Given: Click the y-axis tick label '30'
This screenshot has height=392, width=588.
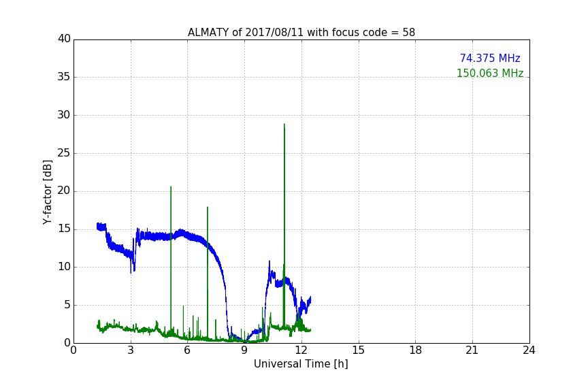Looking at the screenshot, I should coord(64,115).
